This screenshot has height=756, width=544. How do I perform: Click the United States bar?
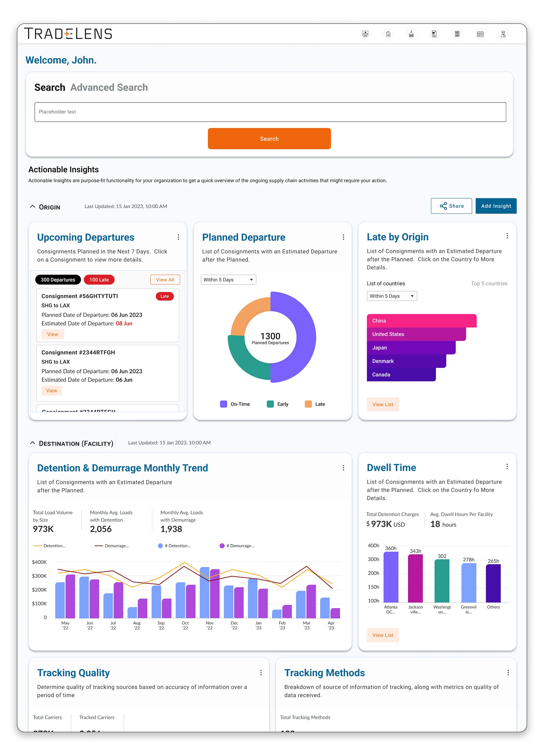tap(416, 334)
